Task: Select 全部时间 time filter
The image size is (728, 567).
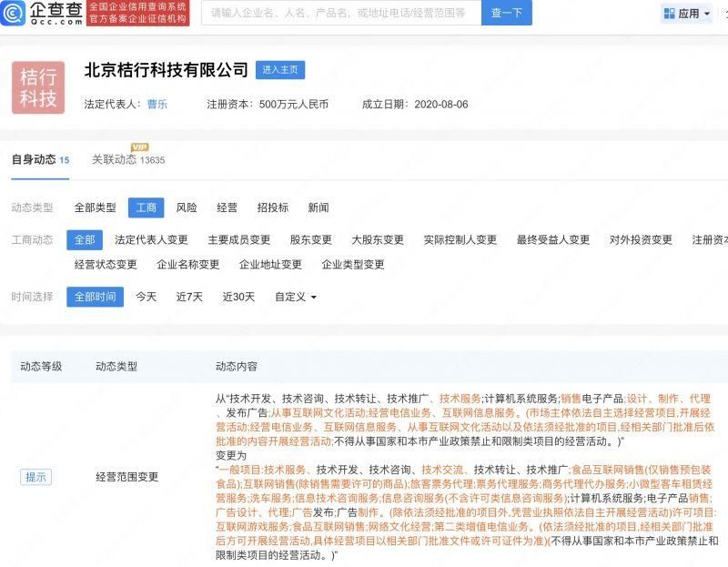Action: coord(96,297)
